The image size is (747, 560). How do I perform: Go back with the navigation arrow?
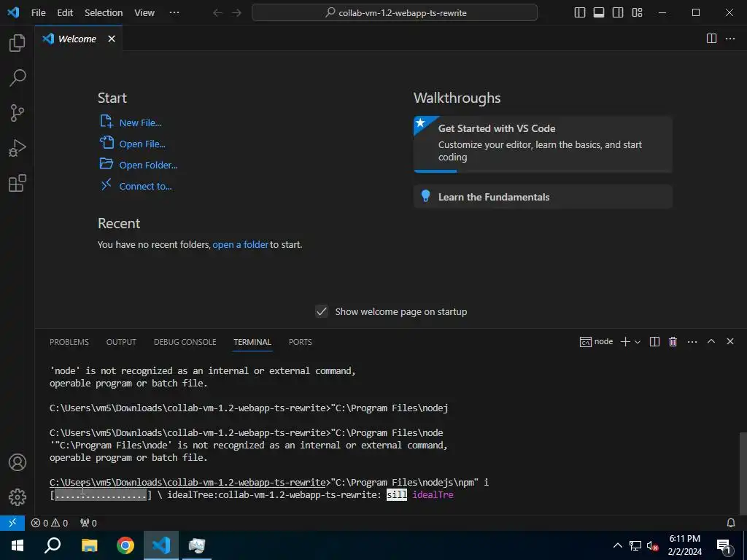[x=217, y=13]
